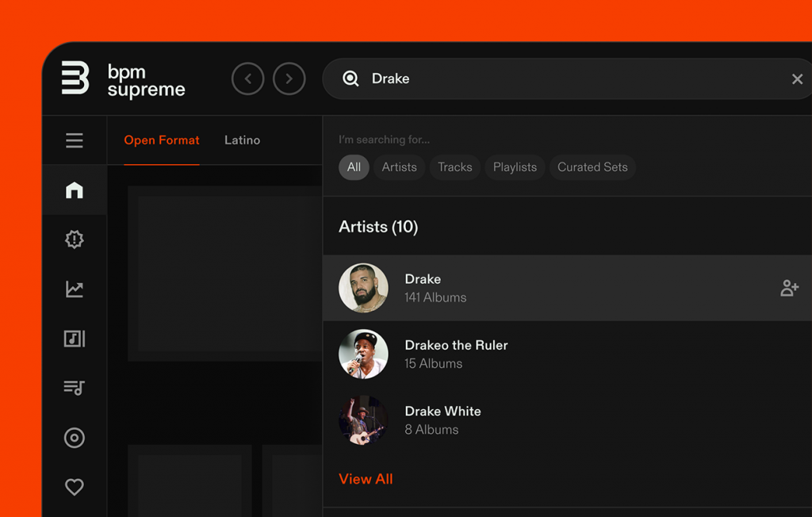Open the playlists queue icon
The width and height of the screenshot is (812, 517).
click(x=75, y=388)
